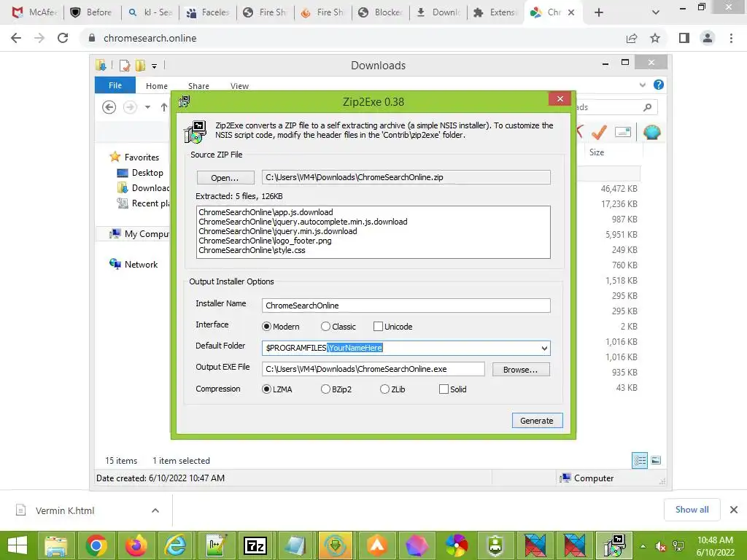Click Explorer's Back arrow button

(x=109, y=107)
